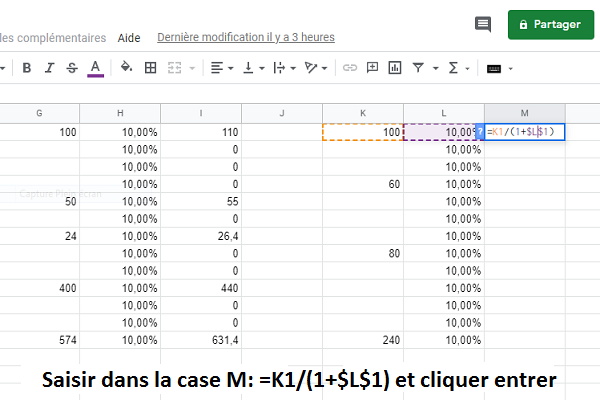The image size is (600, 400).
Task: Click the insert chart icon
Action: pyautogui.click(x=395, y=68)
